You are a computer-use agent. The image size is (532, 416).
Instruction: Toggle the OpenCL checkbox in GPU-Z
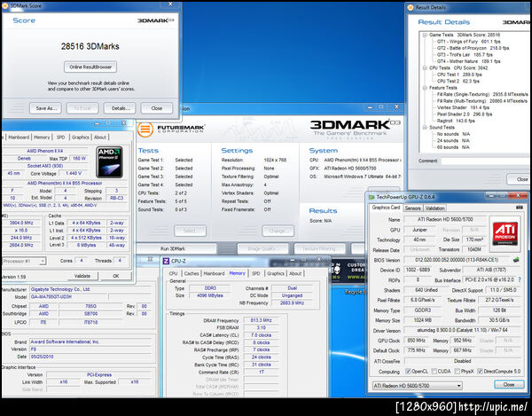point(408,372)
